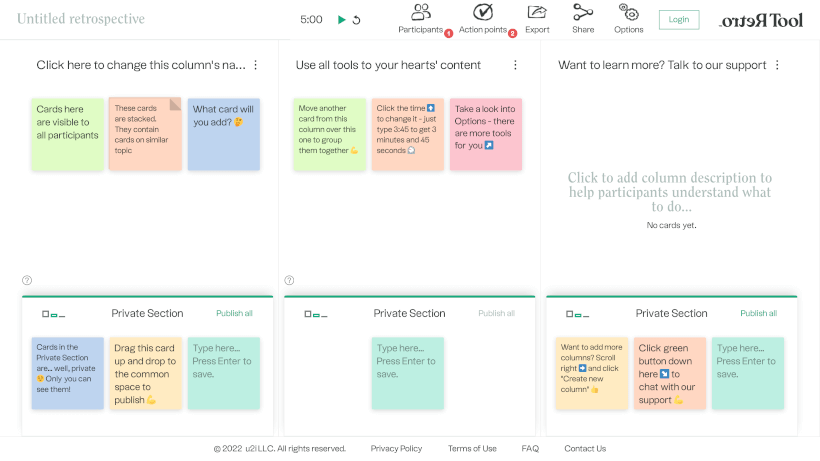Click the help question mark under first column
The height and width of the screenshot is (461, 820).
click(27, 281)
